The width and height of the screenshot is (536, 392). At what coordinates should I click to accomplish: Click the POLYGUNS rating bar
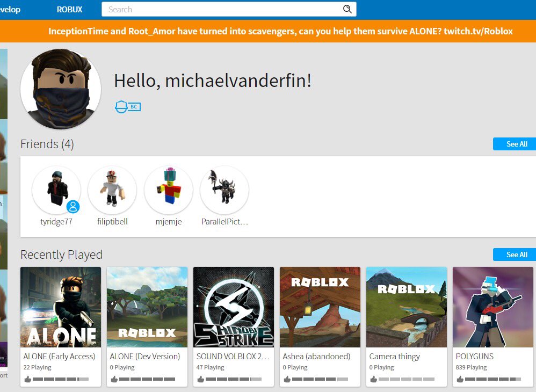point(493,379)
